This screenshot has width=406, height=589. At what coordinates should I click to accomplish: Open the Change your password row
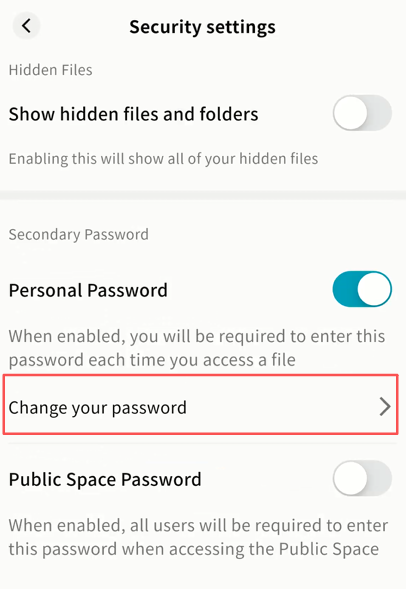coord(201,405)
